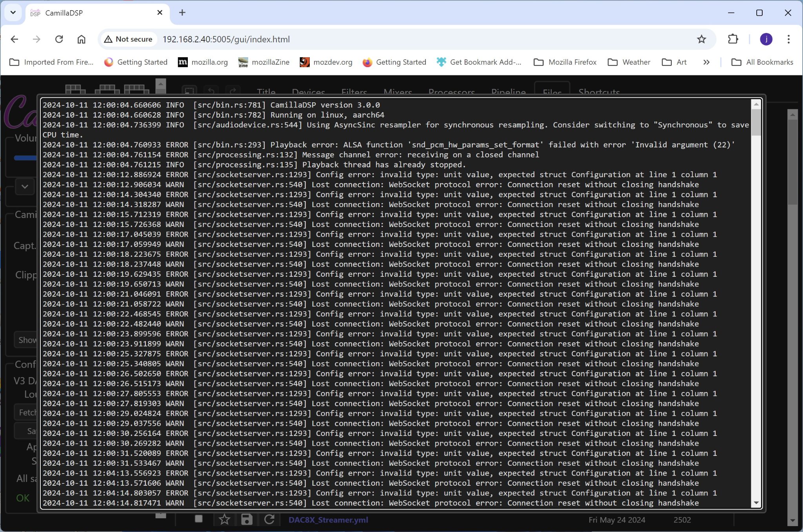The width and height of the screenshot is (803, 532).
Task: Expand the Mozilla Firefox bookmarks folder
Action: (565, 62)
